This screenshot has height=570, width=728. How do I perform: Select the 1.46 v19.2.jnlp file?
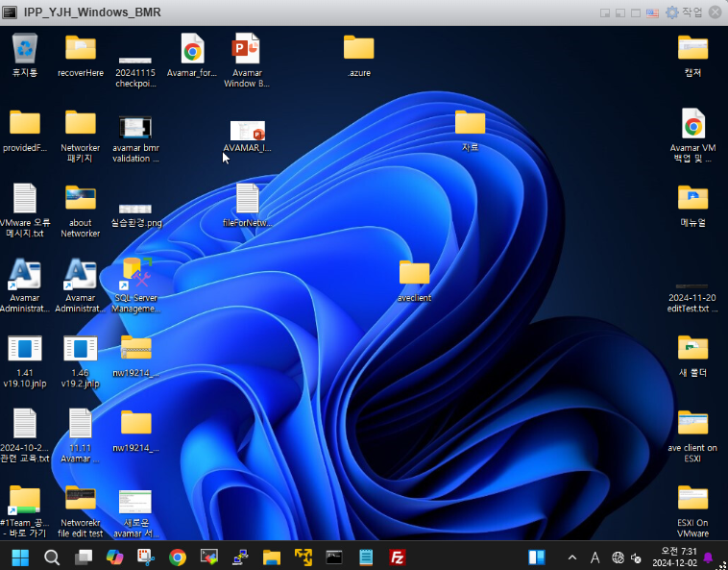[x=81, y=348]
